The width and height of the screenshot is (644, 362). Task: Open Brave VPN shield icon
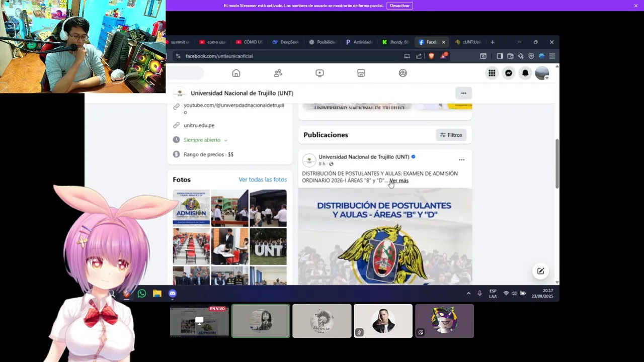tap(531, 56)
